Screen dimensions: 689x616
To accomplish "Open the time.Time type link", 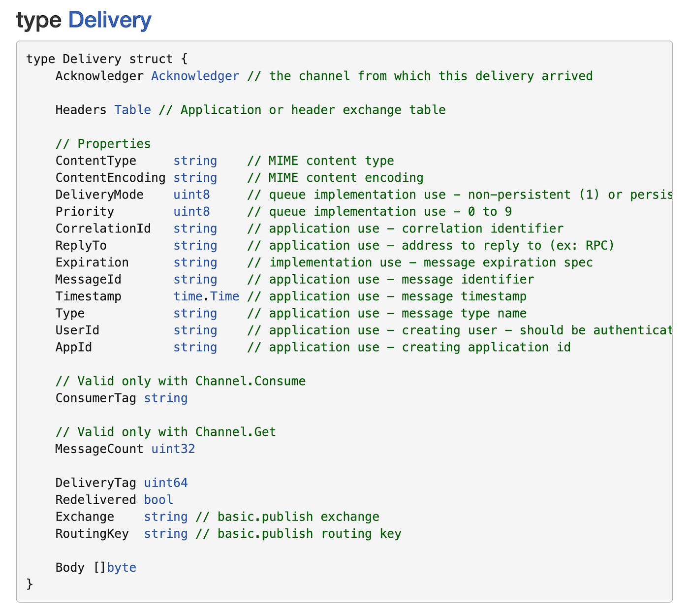I will coord(206,296).
